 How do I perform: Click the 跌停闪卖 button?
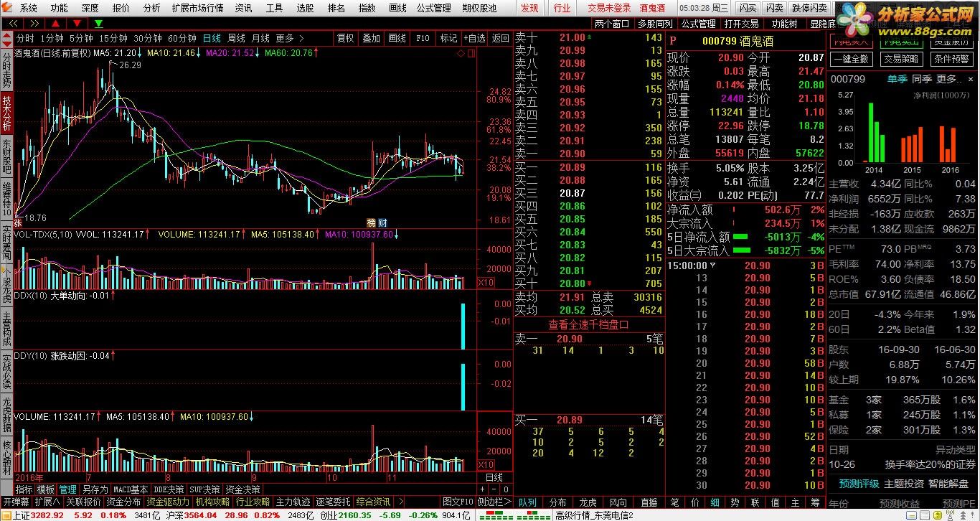pyautogui.click(x=809, y=8)
